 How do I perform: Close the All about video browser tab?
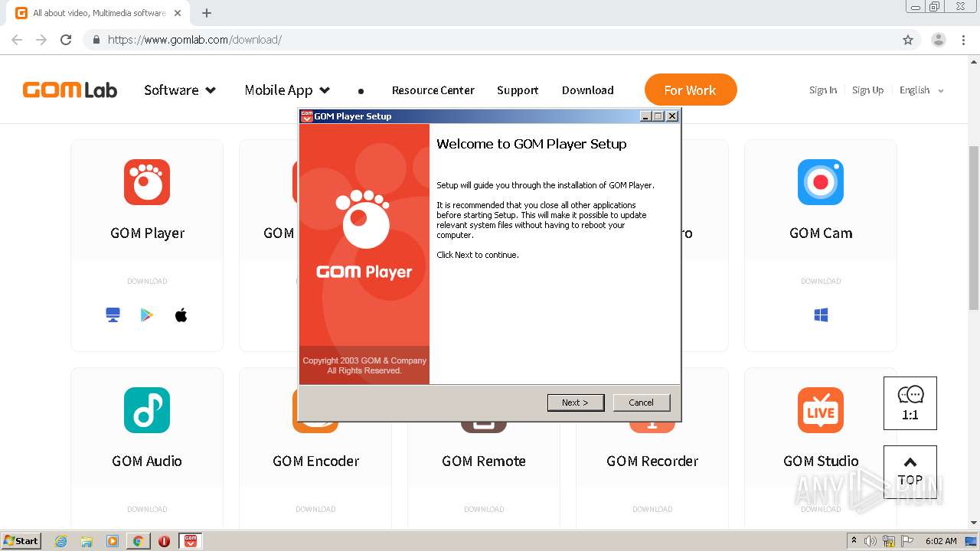178,13
